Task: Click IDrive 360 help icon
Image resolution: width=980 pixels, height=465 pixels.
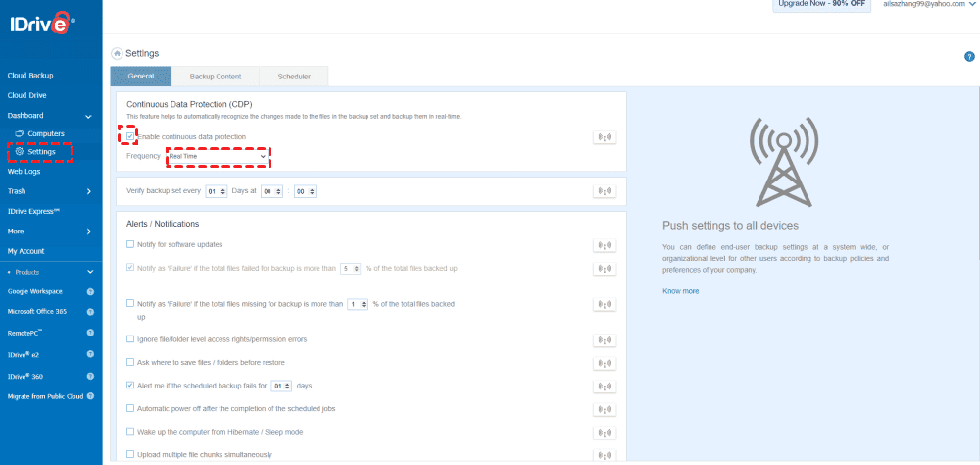Action: point(90,376)
